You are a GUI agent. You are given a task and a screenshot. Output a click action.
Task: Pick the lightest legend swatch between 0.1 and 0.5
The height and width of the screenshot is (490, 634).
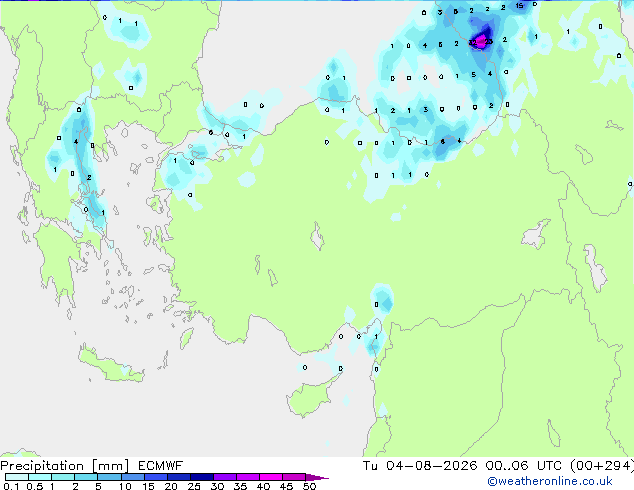pos(17,477)
